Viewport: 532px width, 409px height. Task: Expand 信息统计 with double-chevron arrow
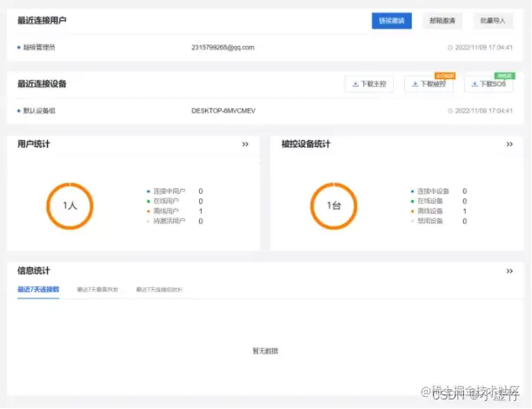pos(509,272)
